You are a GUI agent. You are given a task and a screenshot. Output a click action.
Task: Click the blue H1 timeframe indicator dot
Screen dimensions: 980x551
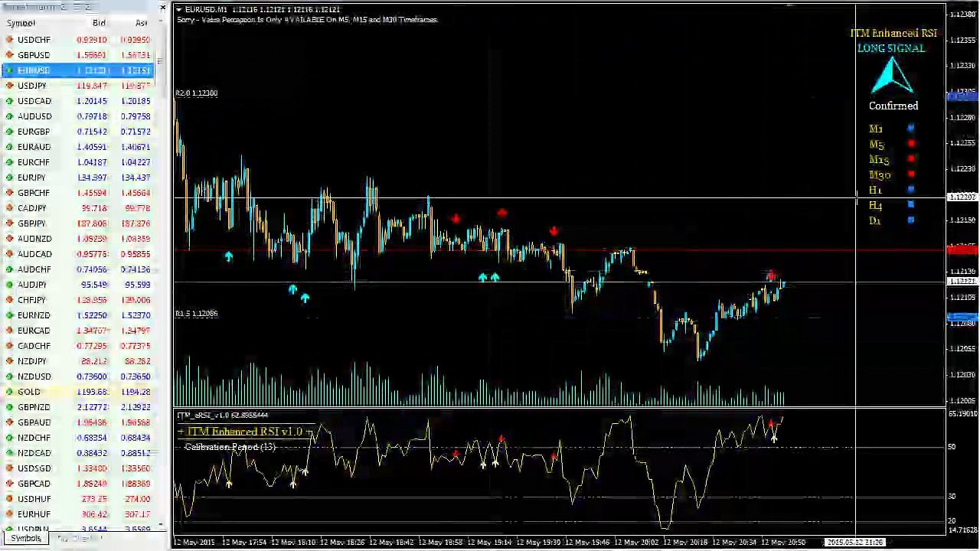pos(910,190)
